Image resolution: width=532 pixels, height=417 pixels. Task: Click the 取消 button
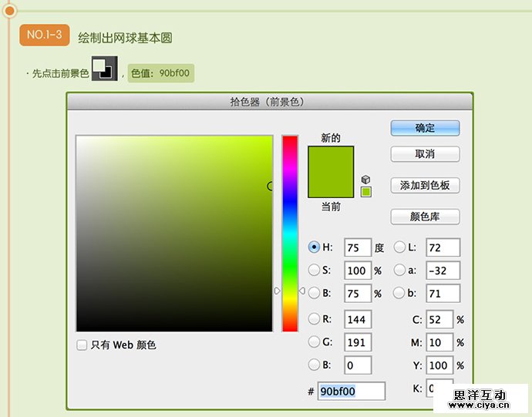[x=425, y=154]
